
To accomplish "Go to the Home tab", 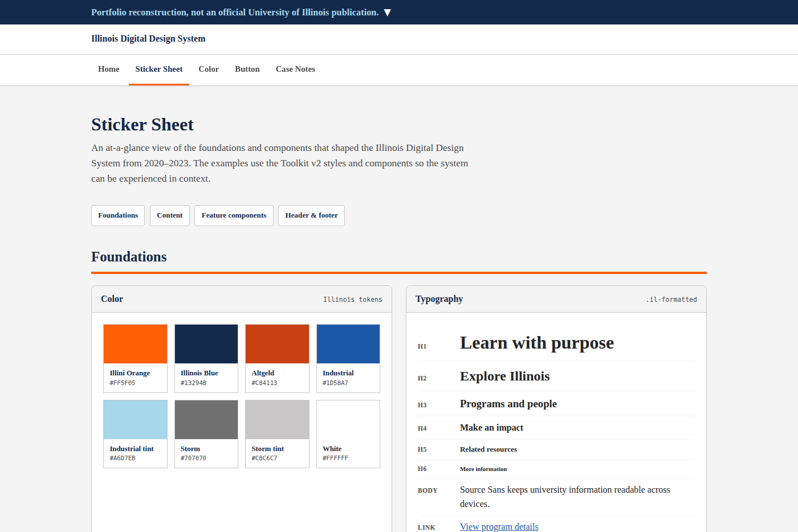I will pyautogui.click(x=109, y=69).
